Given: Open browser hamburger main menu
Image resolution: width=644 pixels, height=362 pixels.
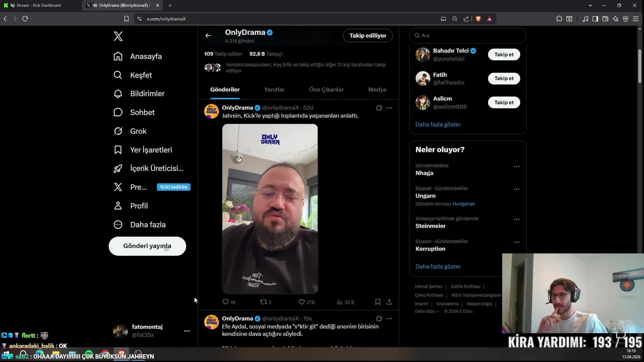Looking at the screenshot, I should tap(636, 19).
